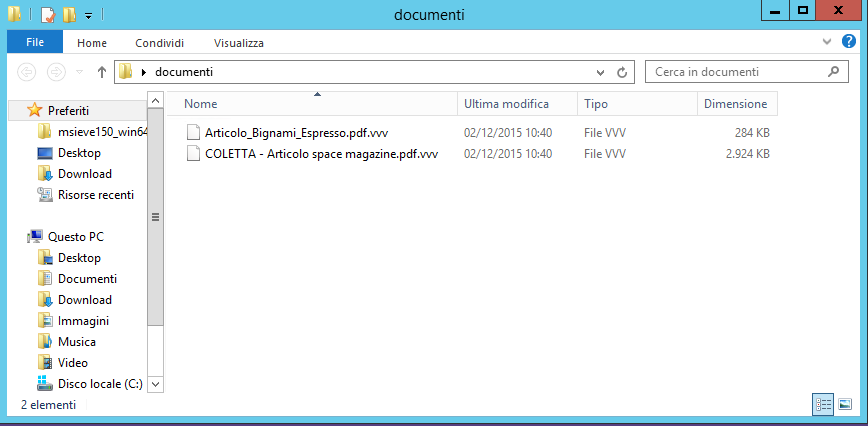Open the Musica folder
This screenshot has width=868, height=426.
point(77,342)
